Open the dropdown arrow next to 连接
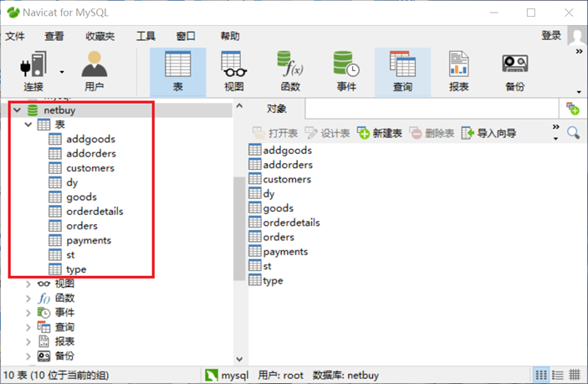This screenshot has width=588, height=384. tap(62, 72)
